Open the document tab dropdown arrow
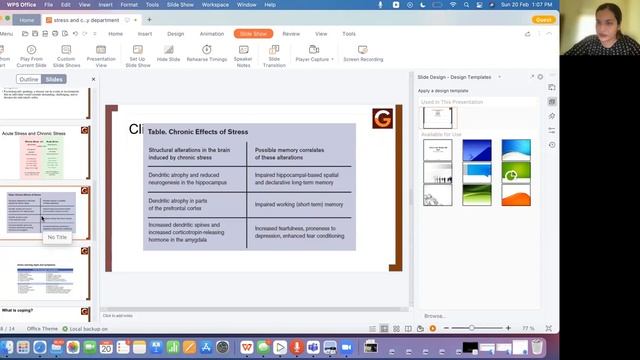 136,20
